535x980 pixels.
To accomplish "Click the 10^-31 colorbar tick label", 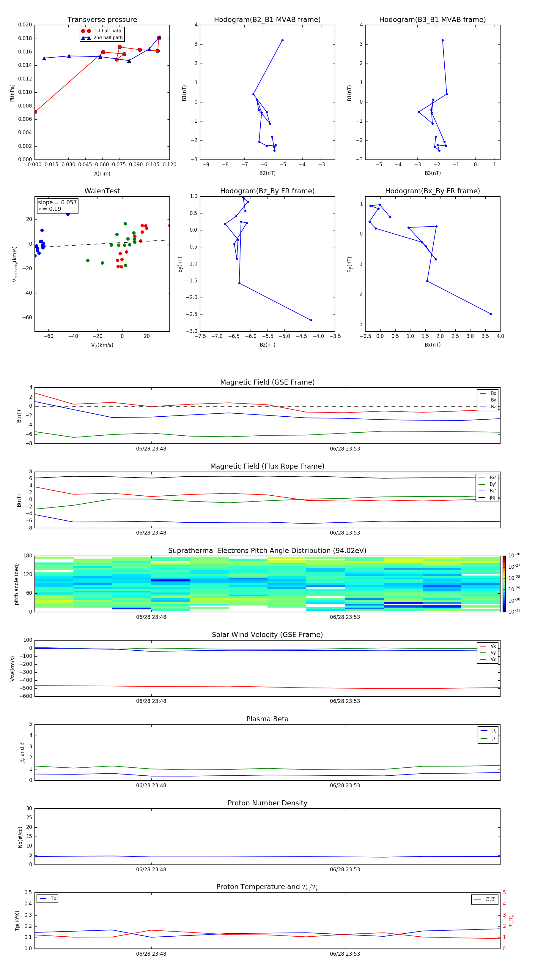I will coord(514,611).
